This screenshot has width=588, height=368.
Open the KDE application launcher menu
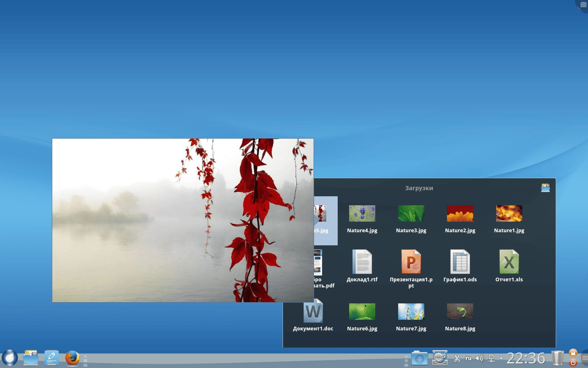tap(10, 358)
